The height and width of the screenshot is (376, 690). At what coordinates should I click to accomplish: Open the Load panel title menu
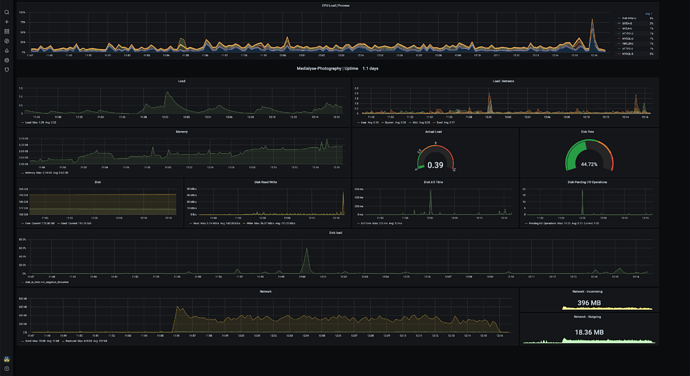point(182,81)
